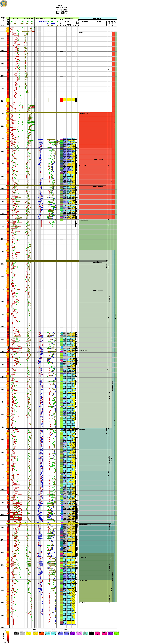The width and height of the screenshot is (148, 644).
Task: Click the depth label 3450
Action: 3,251
